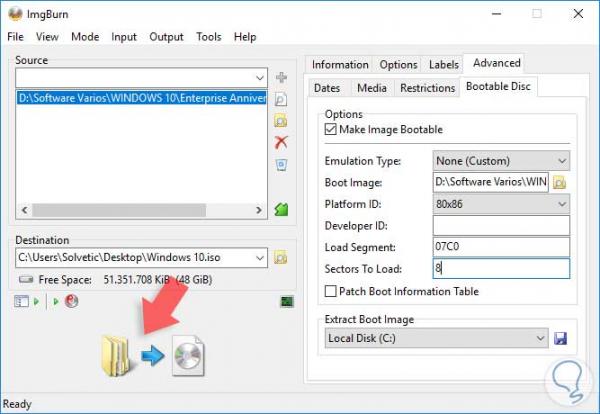Click the browse for file icon beside Source
Viewport: 600px width, 414px height.
[281, 99]
